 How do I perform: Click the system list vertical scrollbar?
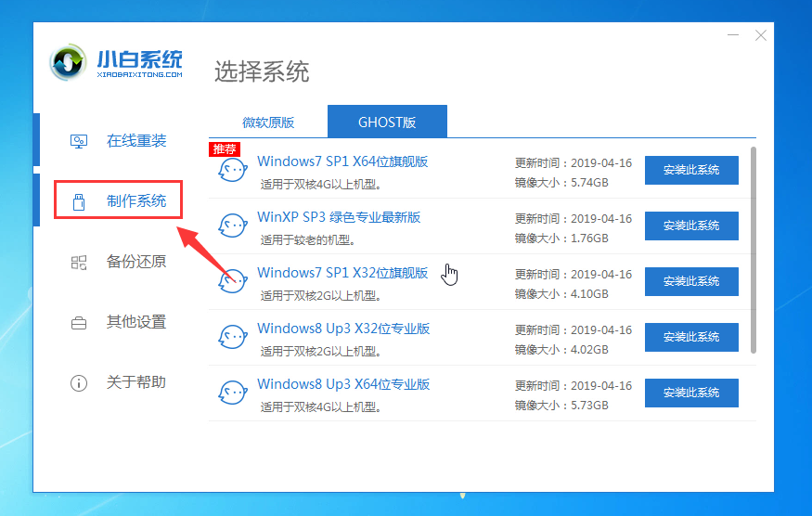(x=753, y=250)
